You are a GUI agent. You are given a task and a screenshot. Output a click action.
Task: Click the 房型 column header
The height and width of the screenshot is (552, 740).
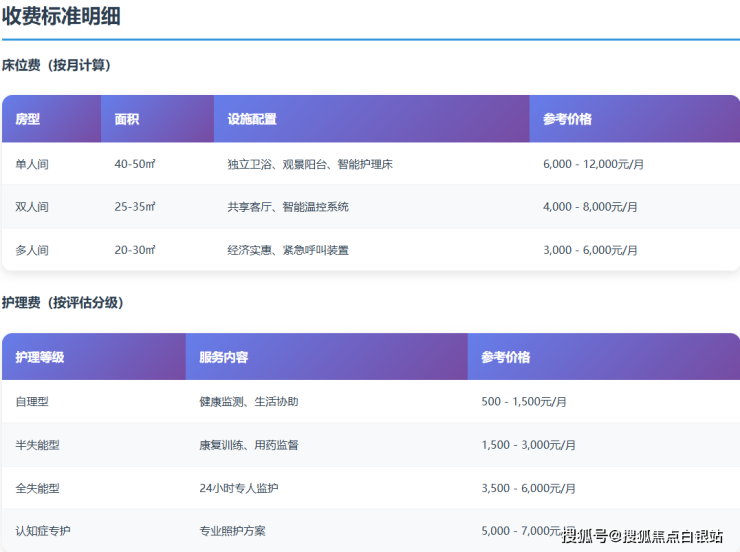(27, 119)
